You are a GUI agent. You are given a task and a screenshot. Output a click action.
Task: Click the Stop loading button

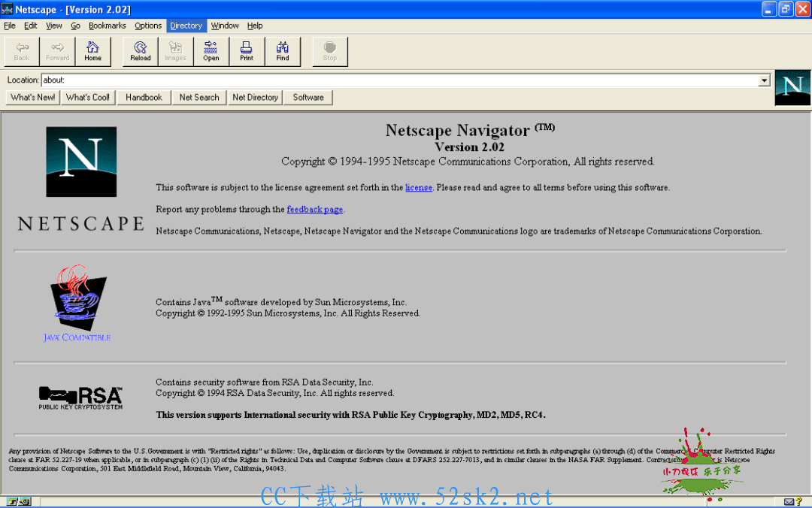(330, 52)
